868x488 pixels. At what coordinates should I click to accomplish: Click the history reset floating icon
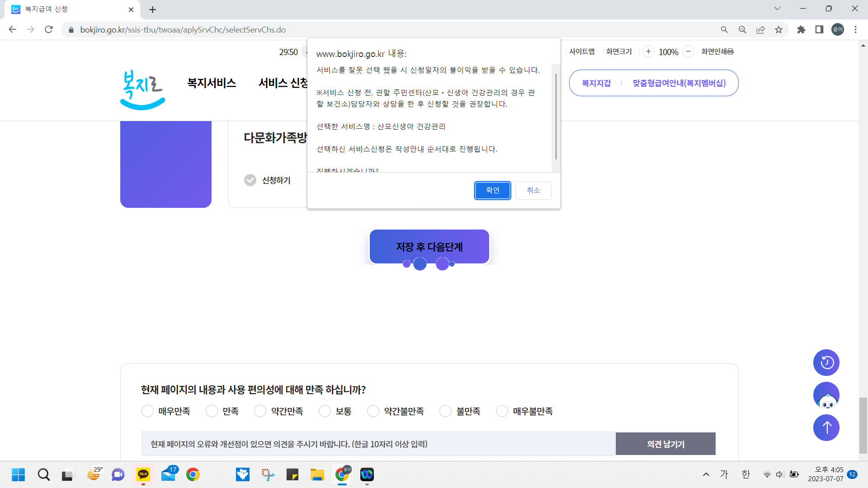click(x=826, y=362)
